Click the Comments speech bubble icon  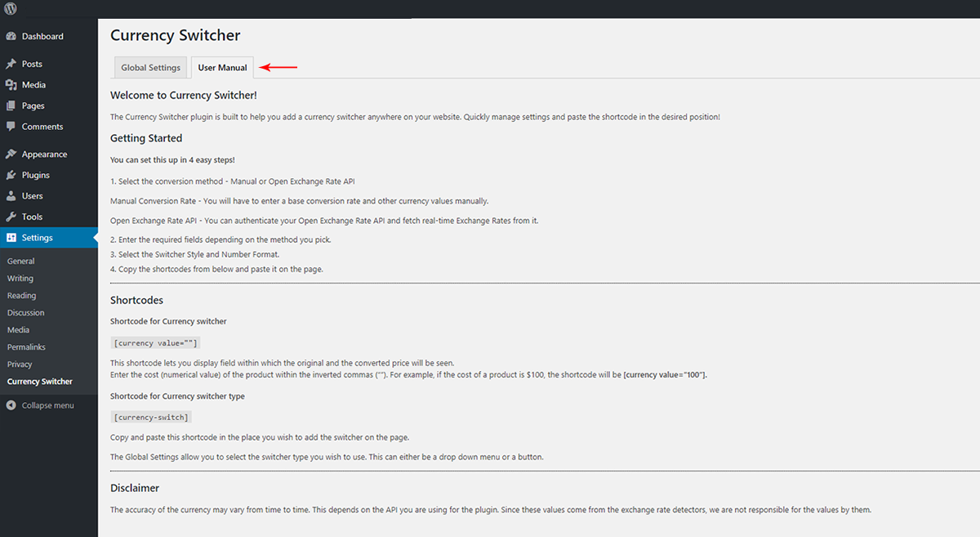(x=11, y=127)
